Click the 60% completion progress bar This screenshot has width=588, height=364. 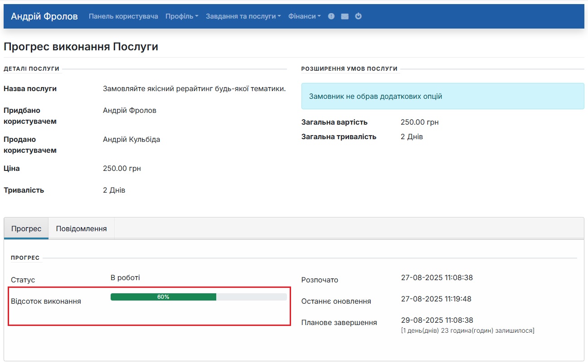click(199, 297)
